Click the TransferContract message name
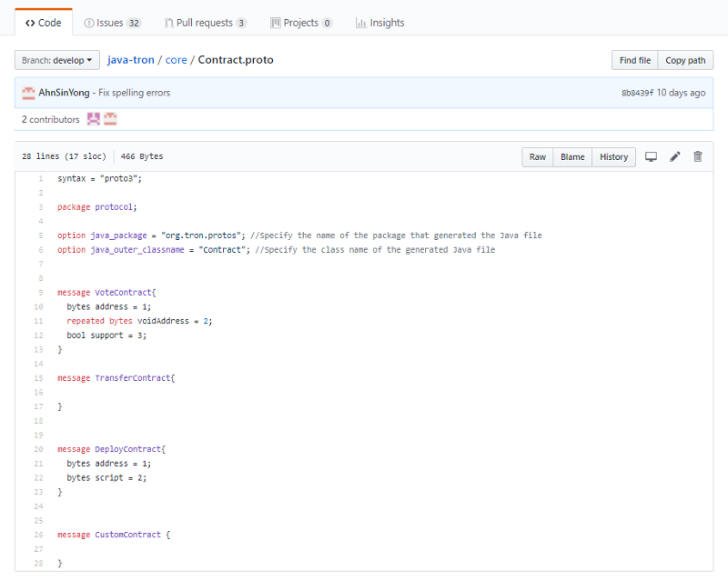 (133, 377)
